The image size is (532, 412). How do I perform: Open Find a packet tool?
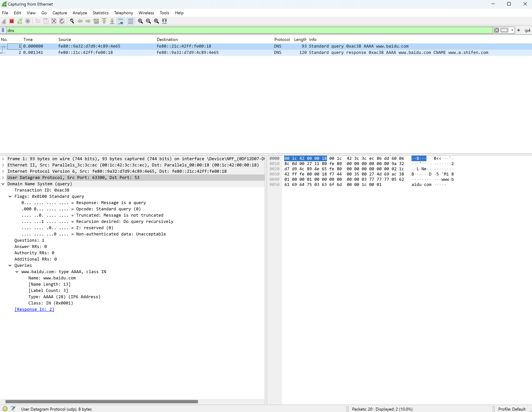(x=72, y=21)
